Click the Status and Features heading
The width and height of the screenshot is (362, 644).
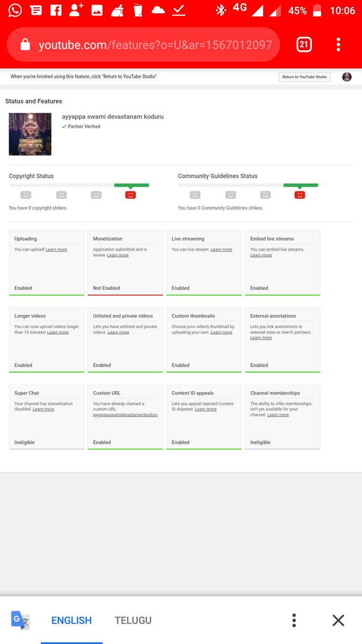[x=34, y=101]
